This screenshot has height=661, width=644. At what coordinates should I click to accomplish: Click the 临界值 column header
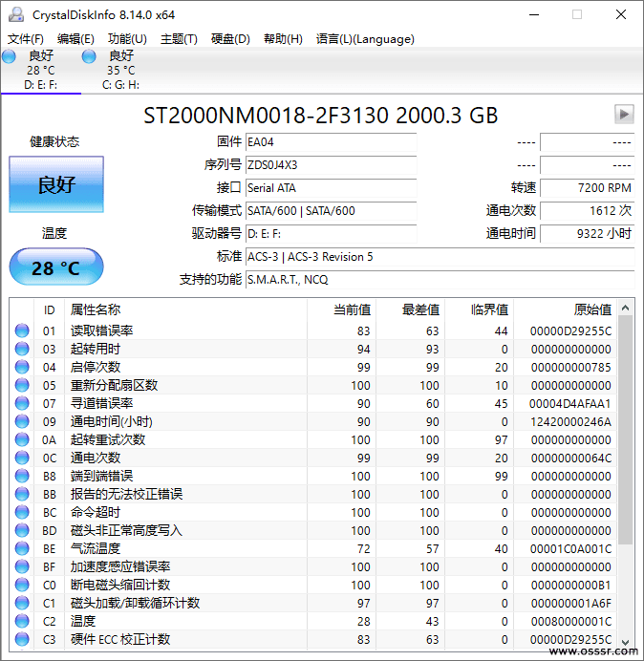(x=479, y=309)
